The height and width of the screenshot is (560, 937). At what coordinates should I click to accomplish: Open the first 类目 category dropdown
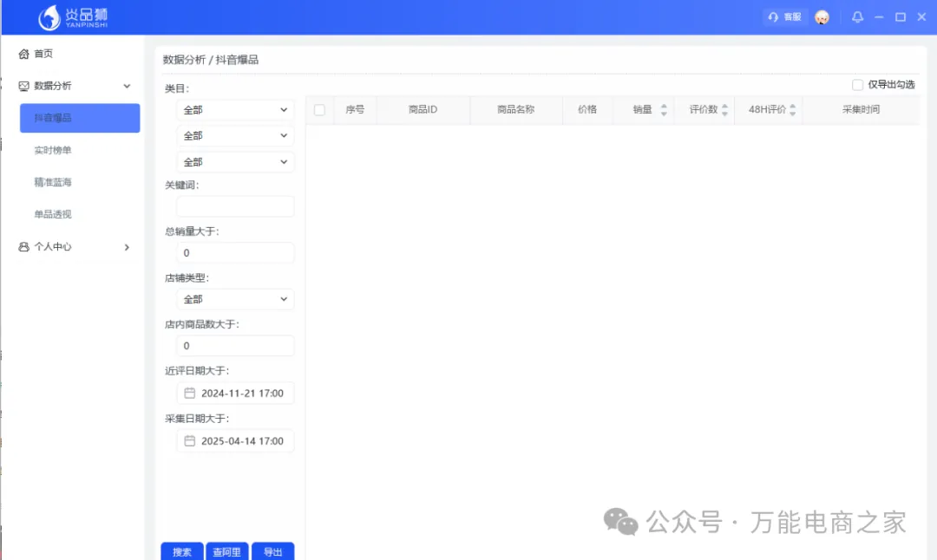[235, 110]
